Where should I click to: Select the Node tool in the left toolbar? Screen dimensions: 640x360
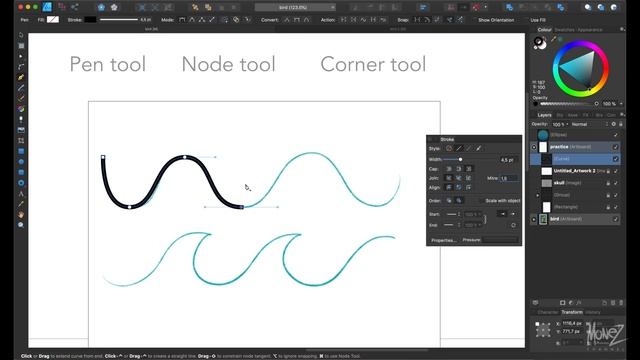coord(21,56)
